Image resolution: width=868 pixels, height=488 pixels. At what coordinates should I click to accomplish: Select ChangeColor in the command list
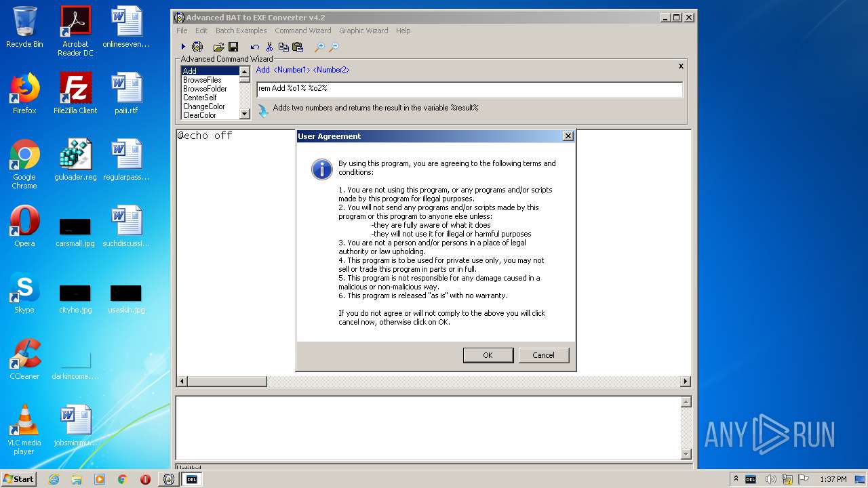pos(210,106)
